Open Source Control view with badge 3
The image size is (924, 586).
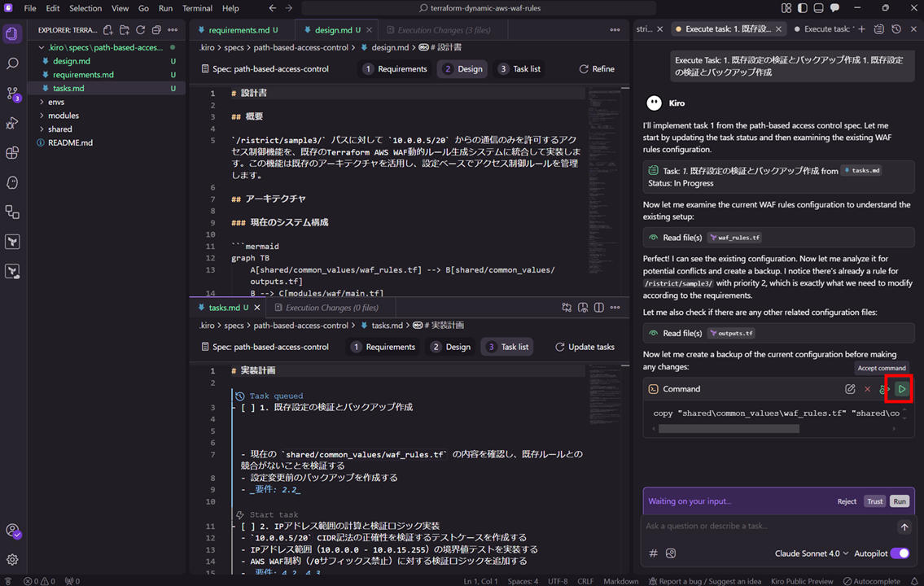pos(12,93)
